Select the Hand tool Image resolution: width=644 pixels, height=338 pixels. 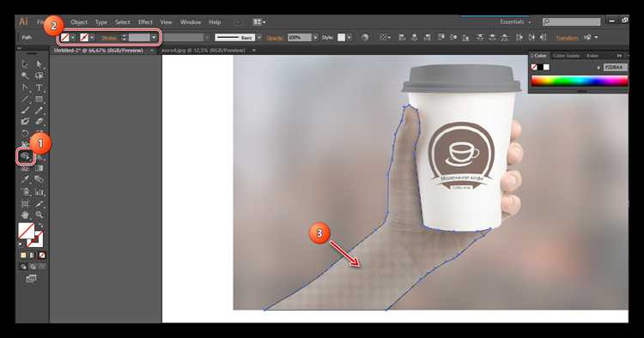(x=25, y=214)
